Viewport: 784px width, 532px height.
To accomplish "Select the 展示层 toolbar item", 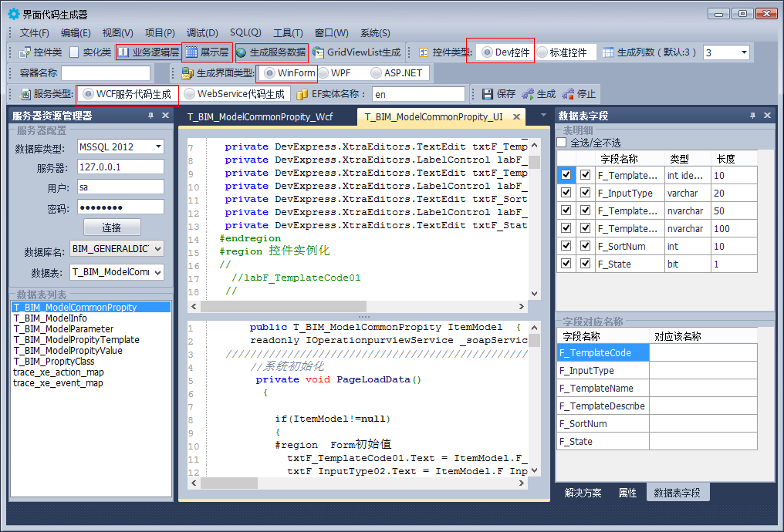I will (x=207, y=52).
